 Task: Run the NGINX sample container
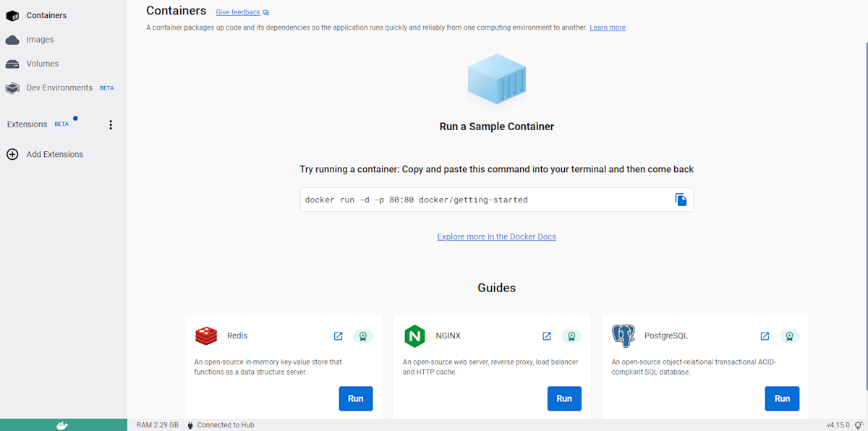(x=564, y=398)
